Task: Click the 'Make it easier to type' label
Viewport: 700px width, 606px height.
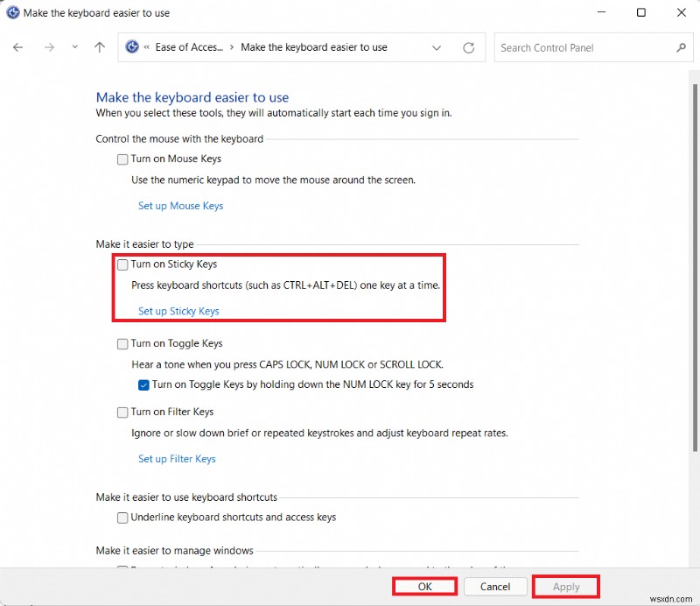Action: point(144,244)
